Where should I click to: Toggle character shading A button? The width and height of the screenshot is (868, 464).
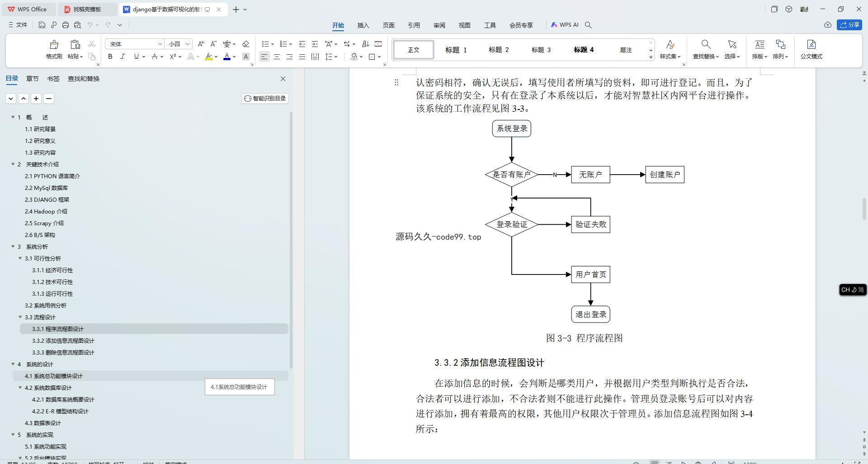(x=245, y=57)
